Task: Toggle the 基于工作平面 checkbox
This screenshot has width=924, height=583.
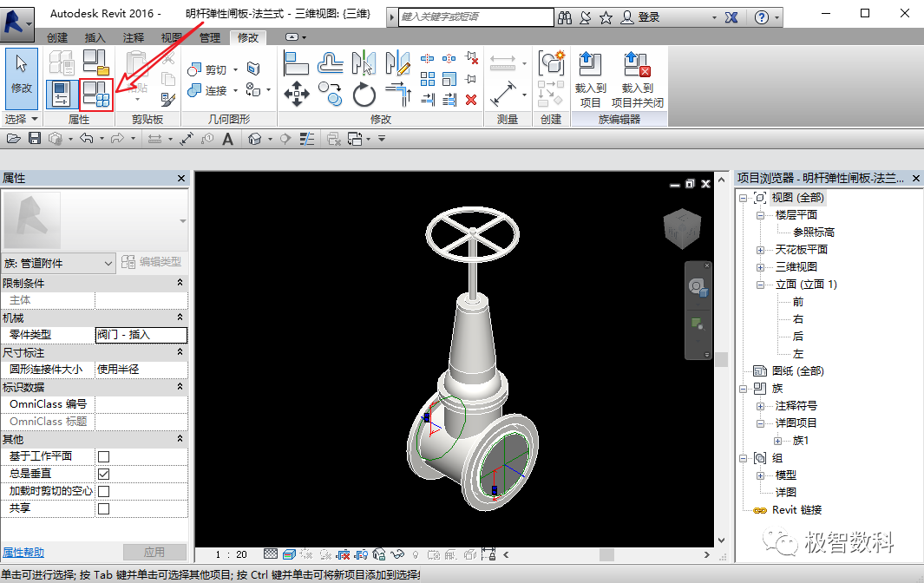Action: [x=104, y=457]
